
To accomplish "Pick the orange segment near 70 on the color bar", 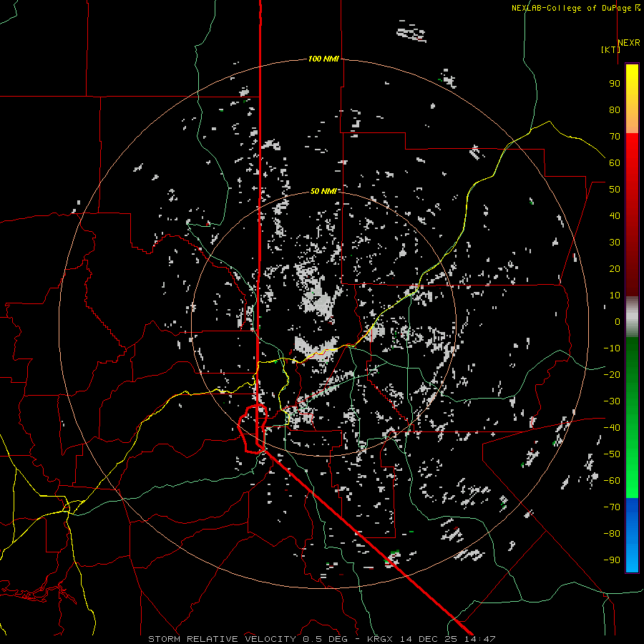I will pos(632,123).
